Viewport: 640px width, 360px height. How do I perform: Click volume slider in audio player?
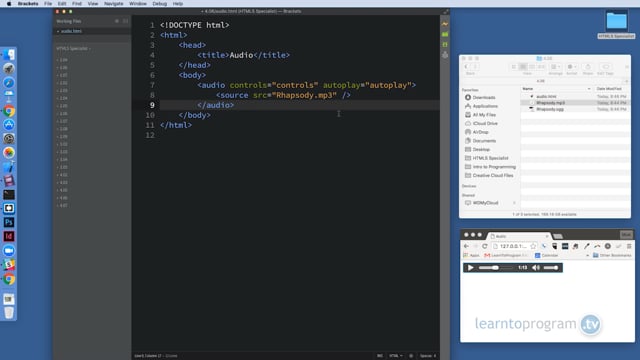click(x=551, y=268)
